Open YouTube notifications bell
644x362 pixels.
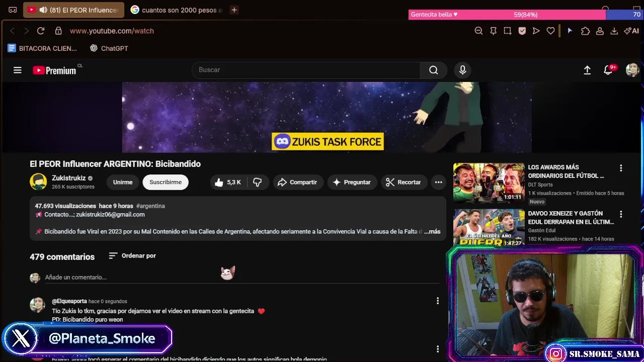click(x=608, y=70)
